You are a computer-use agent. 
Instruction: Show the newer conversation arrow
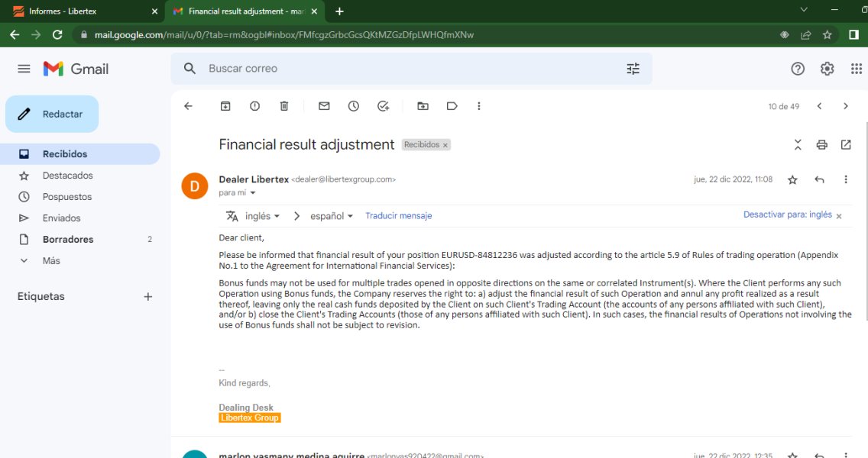819,106
